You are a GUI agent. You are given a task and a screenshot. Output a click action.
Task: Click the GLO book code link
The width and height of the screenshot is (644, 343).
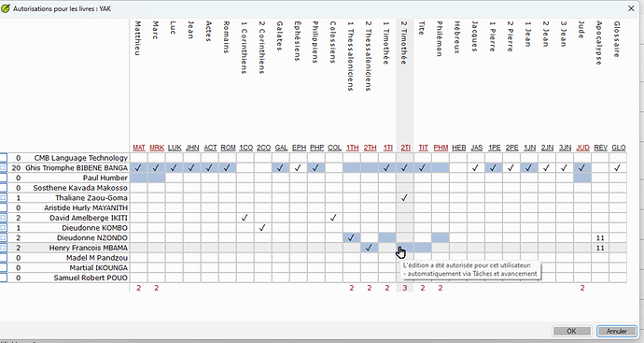(618, 148)
